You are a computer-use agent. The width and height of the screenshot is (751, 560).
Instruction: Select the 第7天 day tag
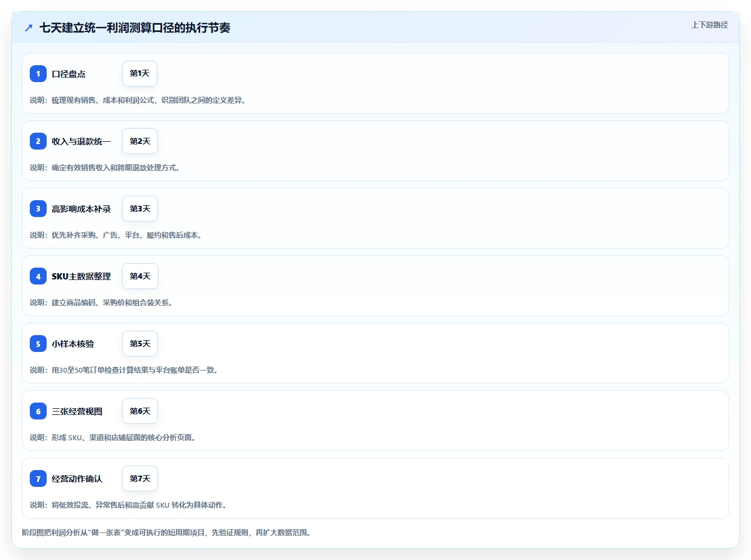[x=140, y=478]
